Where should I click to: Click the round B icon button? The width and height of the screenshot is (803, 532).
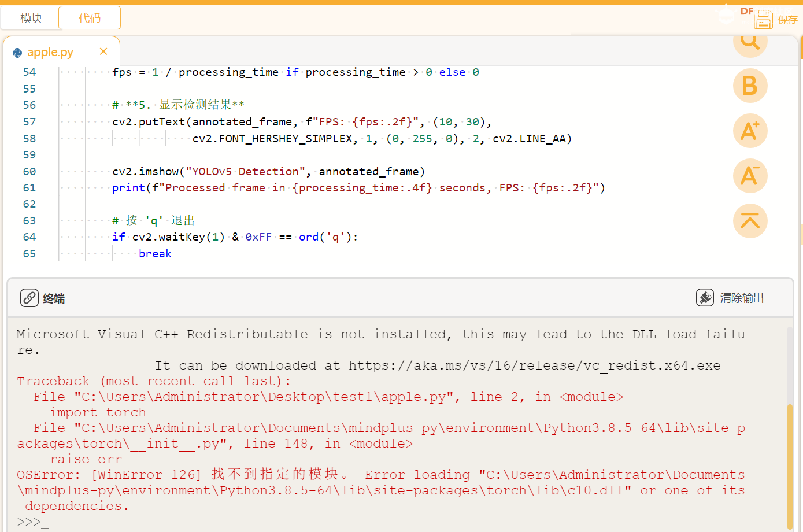tap(750, 86)
